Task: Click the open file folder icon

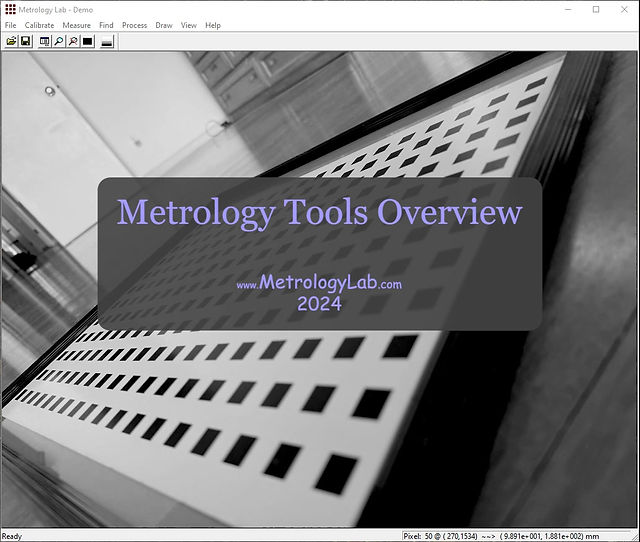Action: click(x=11, y=41)
